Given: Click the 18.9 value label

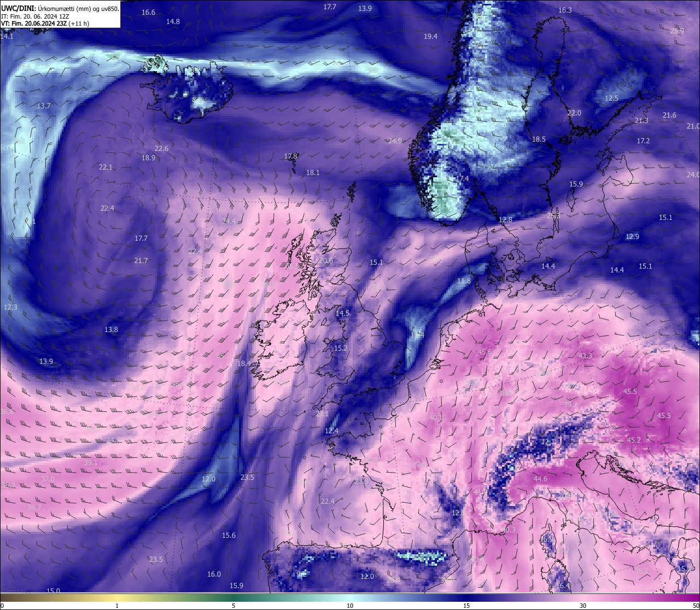Looking at the screenshot, I should tap(148, 158).
